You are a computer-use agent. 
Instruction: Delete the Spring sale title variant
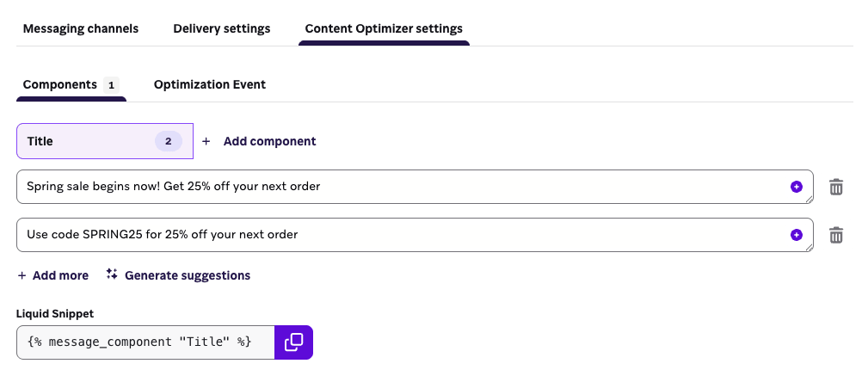835,187
